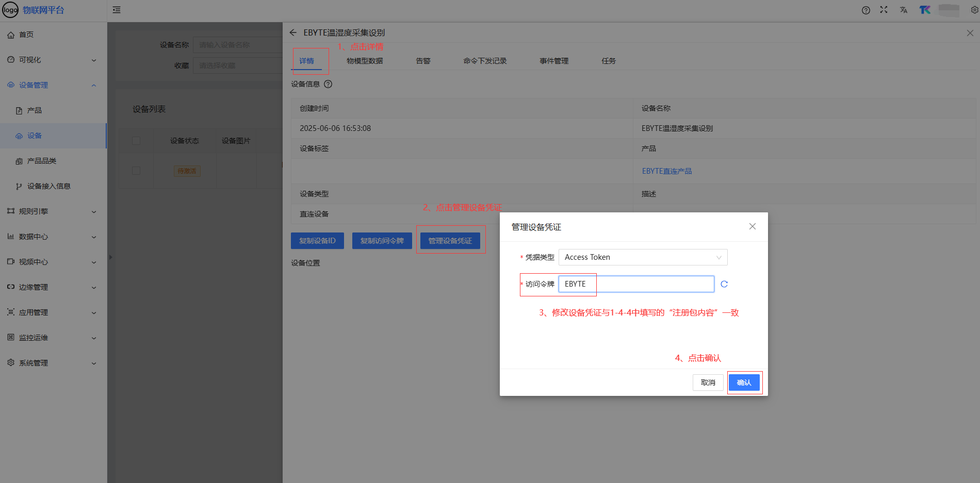Toggle the sidebar collapse icon in the header
This screenshot has height=483, width=980.
pos(117,10)
